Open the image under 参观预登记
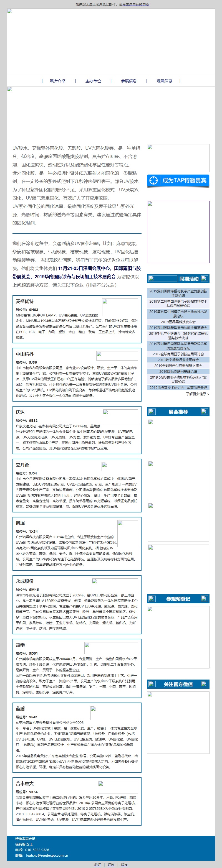Image resolution: width=222 pixels, height=868 pixels. pos(178,637)
